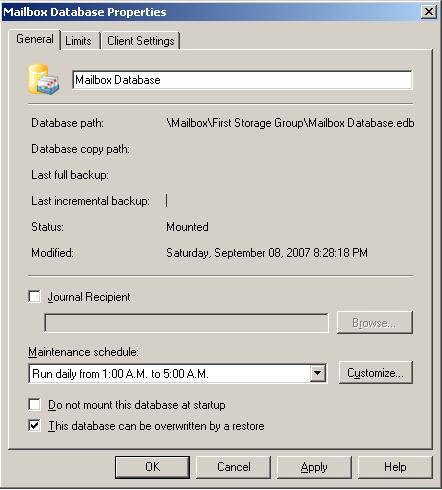Click the Last full backup label
The width and height of the screenshot is (442, 490).
pyautogui.click(x=70, y=175)
